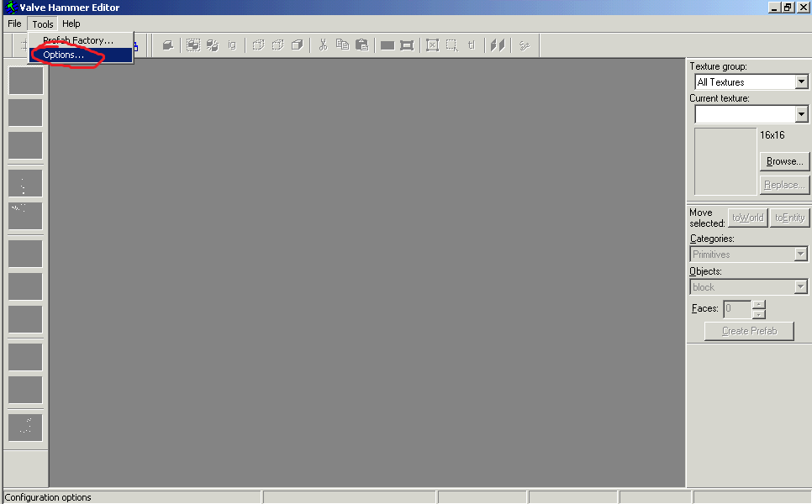Viewport: 812px width, 504px height.
Task: Click the 16x16 texture size label
Action: click(x=772, y=135)
